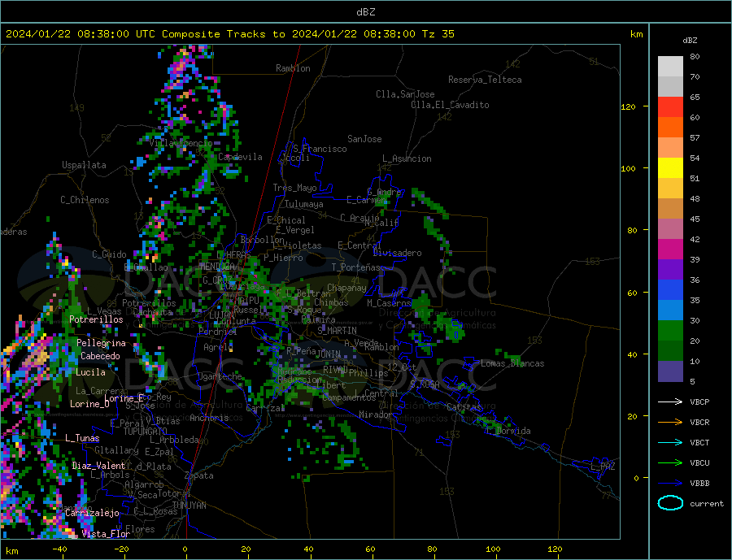This screenshot has width=732, height=560.
Task: Pick the 39 dBZ magenta swatch
Action: coord(670,250)
